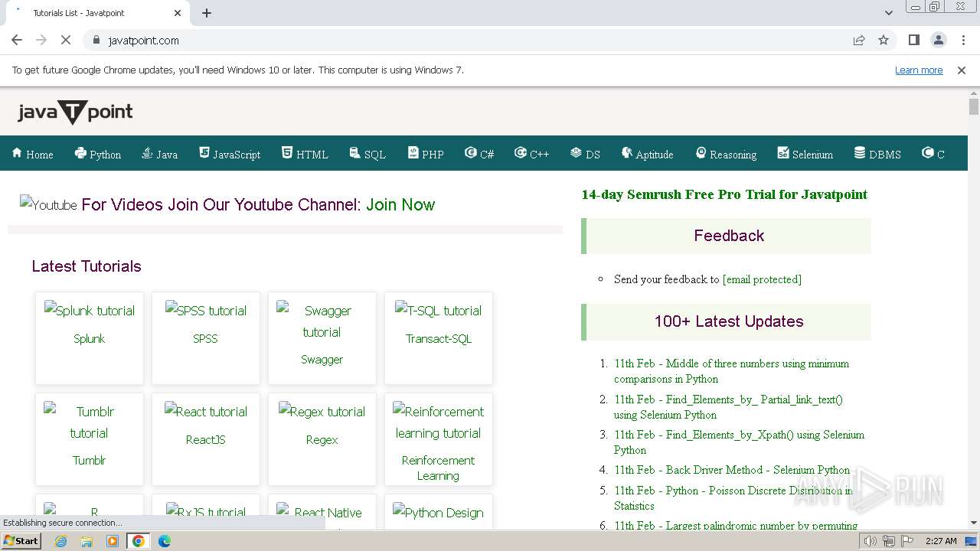The image size is (980, 551).
Task: Open the Java menu item
Action: pos(159,154)
